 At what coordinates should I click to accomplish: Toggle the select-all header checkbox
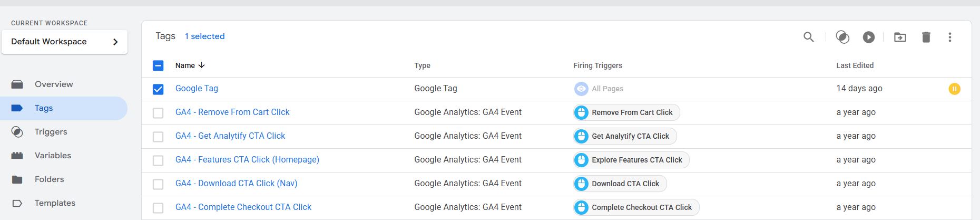coord(158,65)
